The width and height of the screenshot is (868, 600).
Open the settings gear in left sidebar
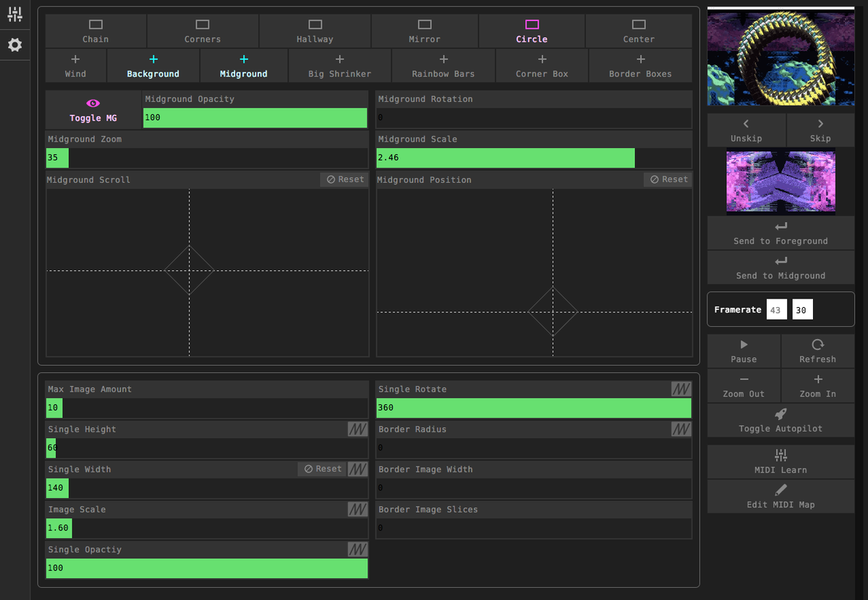pos(15,45)
